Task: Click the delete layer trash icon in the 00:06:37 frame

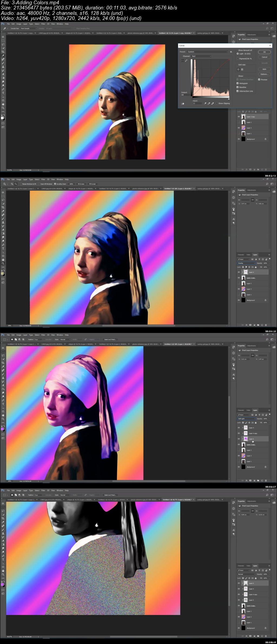Action: click(x=266, y=481)
